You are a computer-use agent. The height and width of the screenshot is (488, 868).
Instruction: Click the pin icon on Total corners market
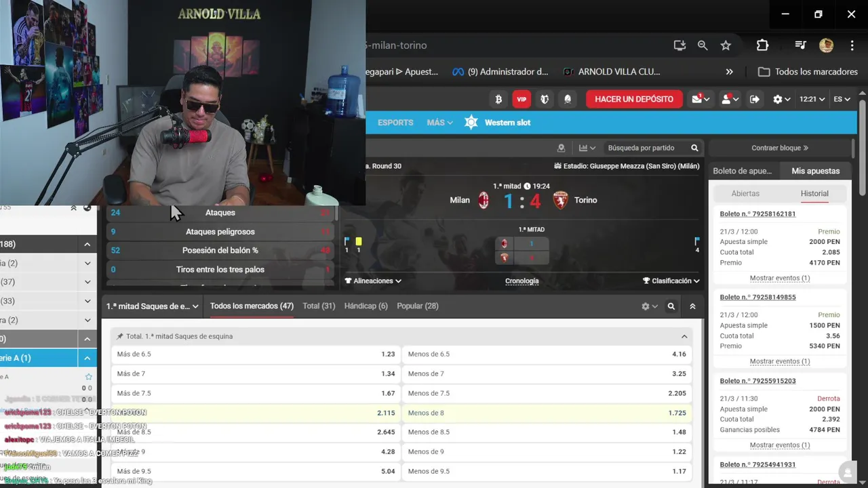tap(120, 336)
